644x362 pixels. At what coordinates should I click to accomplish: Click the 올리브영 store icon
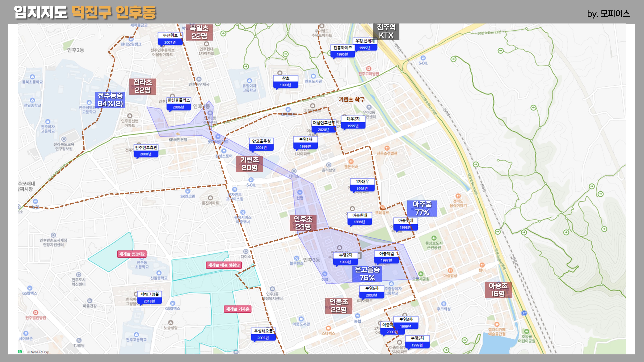coord(328,165)
